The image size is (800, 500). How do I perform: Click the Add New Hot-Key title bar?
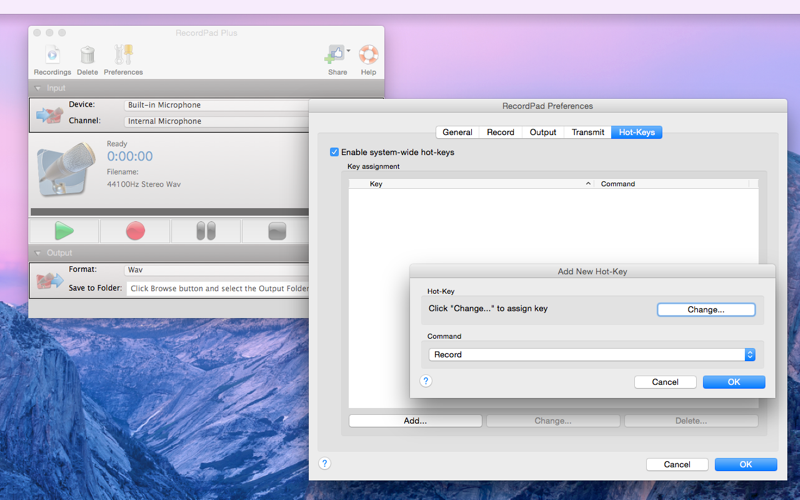click(592, 271)
